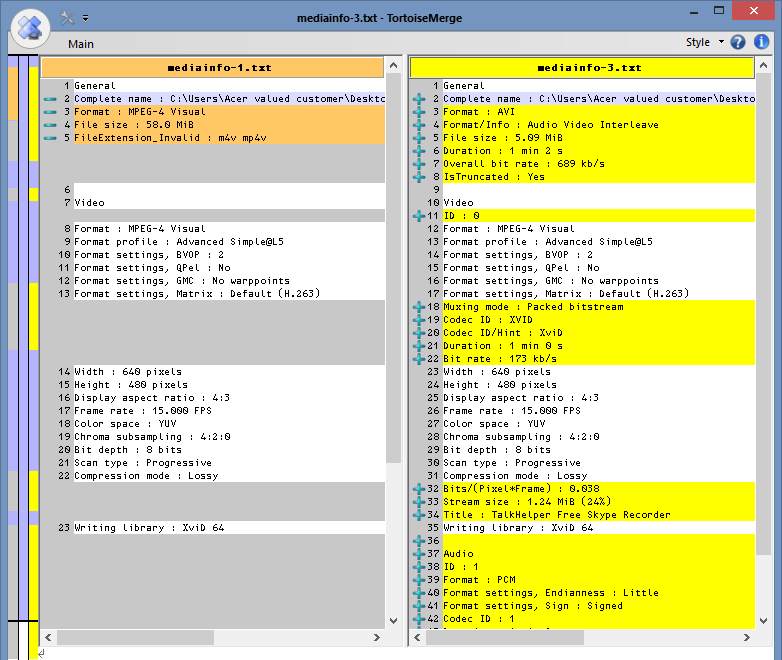This screenshot has height=660, width=782.
Task: Expand the quick access toolbar customize arrow
Action: coord(86,18)
